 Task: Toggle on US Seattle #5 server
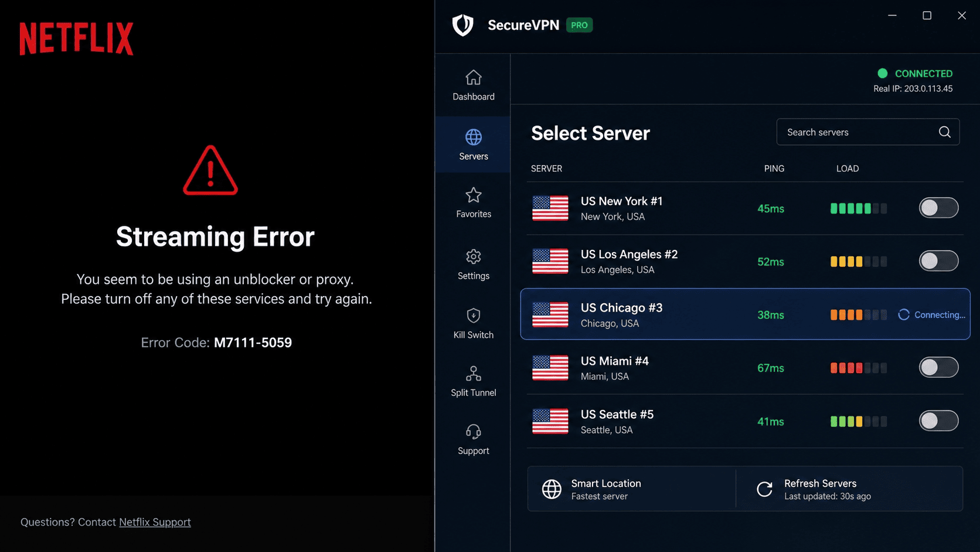[938, 421]
